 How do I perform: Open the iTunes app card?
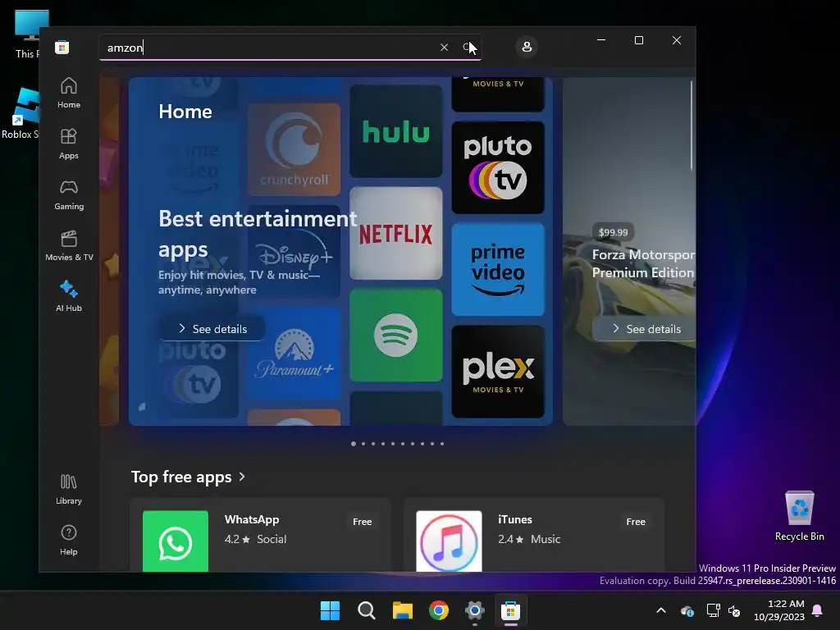pos(534,535)
